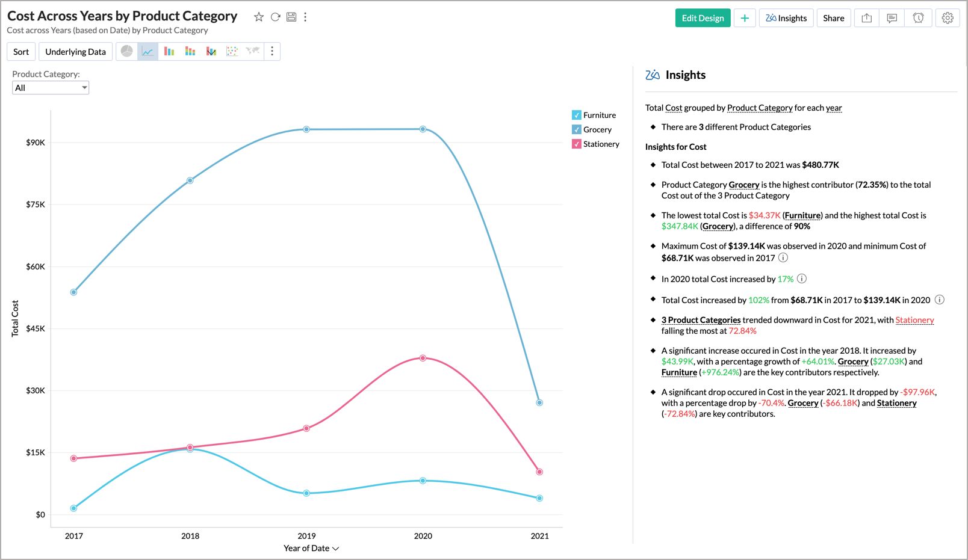Screen dimensions: 968x560
Task: Set an alert using the alarm icon
Action: tap(918, 18)
